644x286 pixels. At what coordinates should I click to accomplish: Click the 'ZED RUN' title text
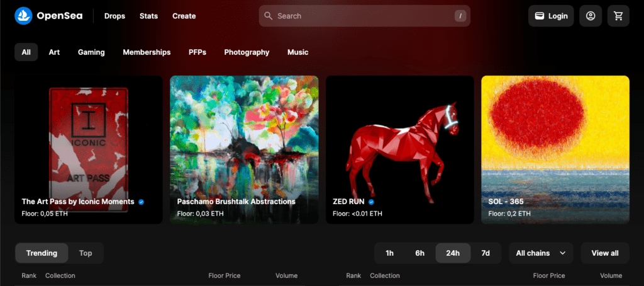[x=349, y=202]
